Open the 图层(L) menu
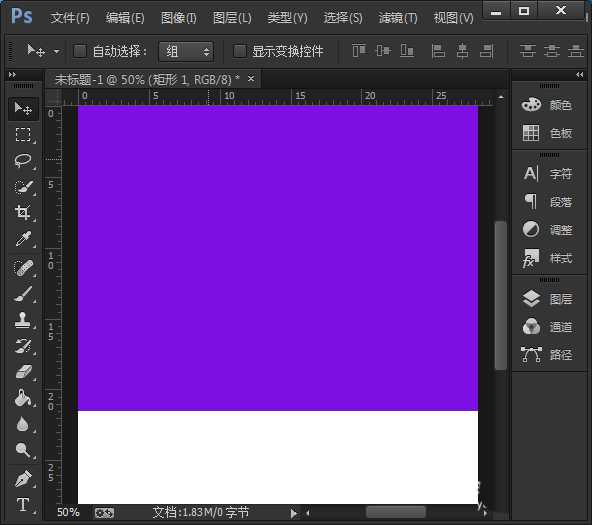Viewport: 592px width, 525px height. click(x=232, y=18)
